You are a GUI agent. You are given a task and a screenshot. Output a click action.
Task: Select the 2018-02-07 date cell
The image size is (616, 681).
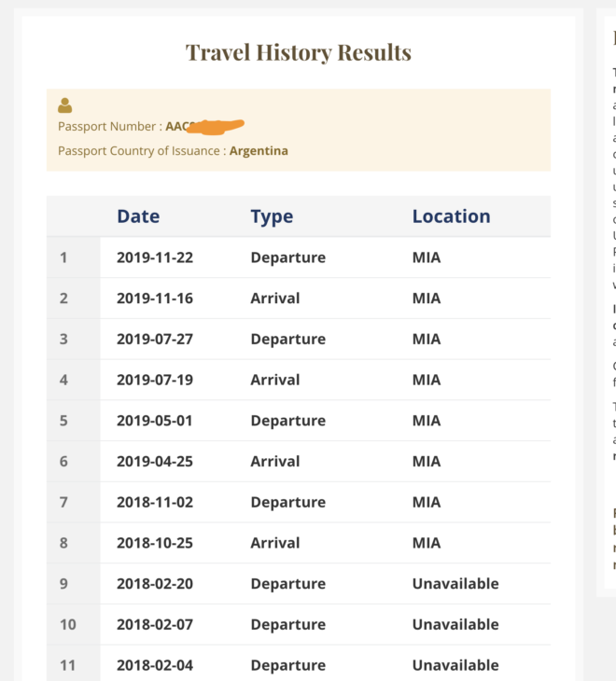[155, 624]
